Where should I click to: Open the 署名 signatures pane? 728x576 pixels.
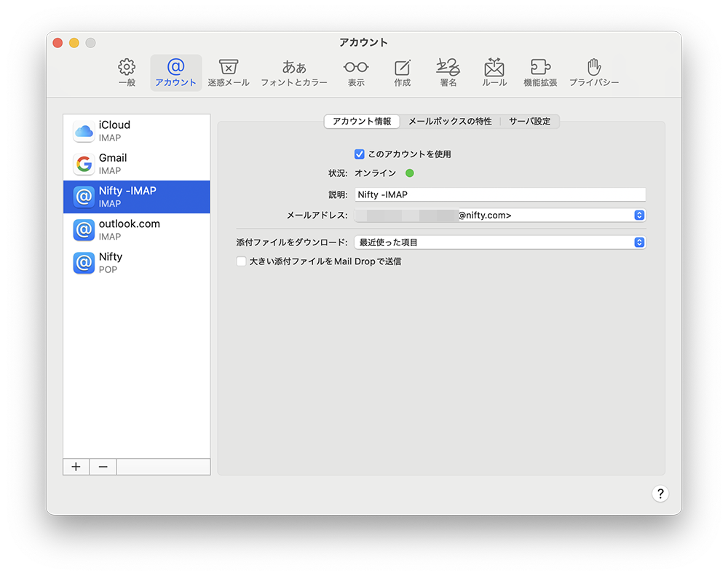[x=448, y=73]
